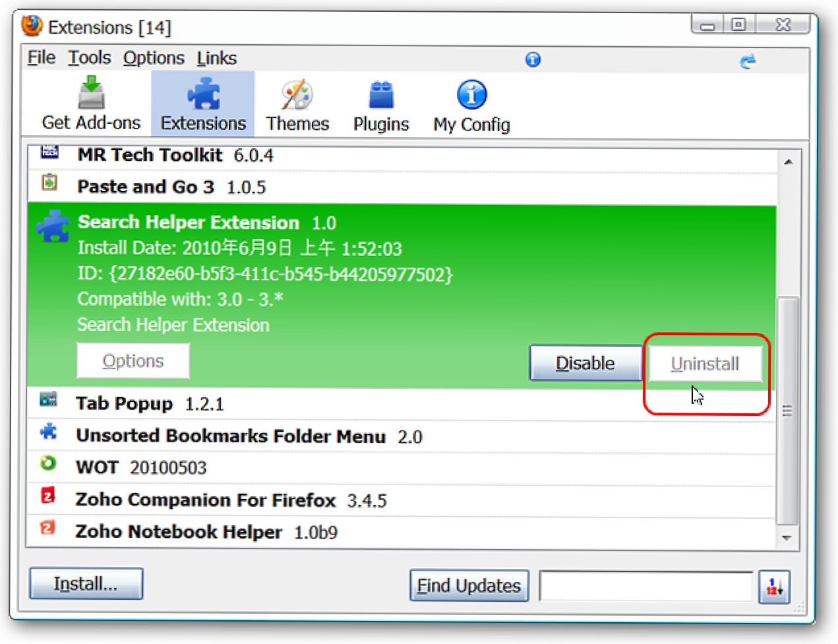Select the Tab Popup row
Screen dimensions: 838x644
[x=402, y=403]
